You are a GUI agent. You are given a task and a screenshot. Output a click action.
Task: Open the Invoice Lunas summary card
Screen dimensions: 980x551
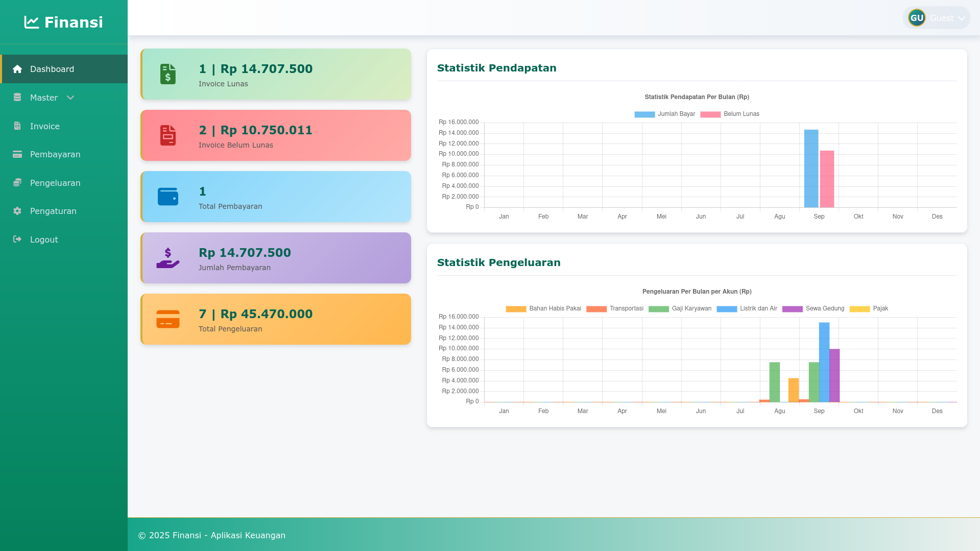(x=276, y=75)
